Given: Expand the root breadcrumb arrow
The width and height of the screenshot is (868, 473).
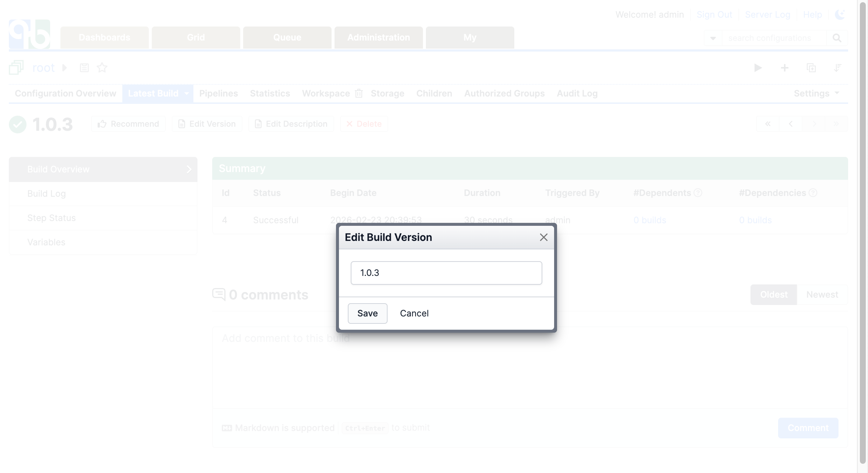Looking at the screenshot, I should point(64,68).
